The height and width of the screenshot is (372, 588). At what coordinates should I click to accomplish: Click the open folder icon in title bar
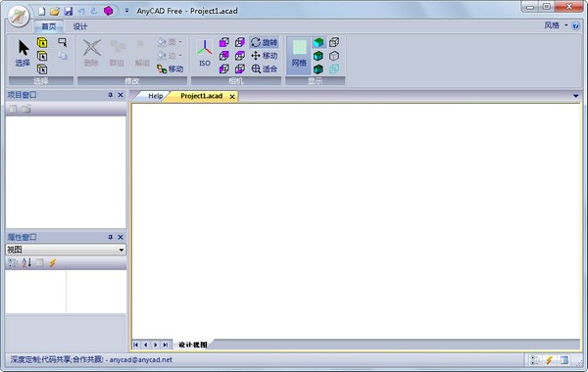[55, 11]
